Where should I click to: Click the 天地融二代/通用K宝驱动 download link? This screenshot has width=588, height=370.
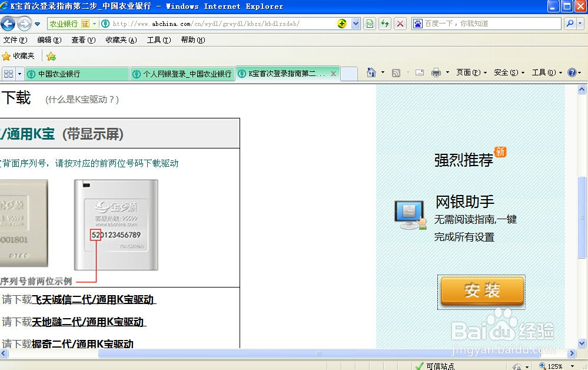(88, 322)
